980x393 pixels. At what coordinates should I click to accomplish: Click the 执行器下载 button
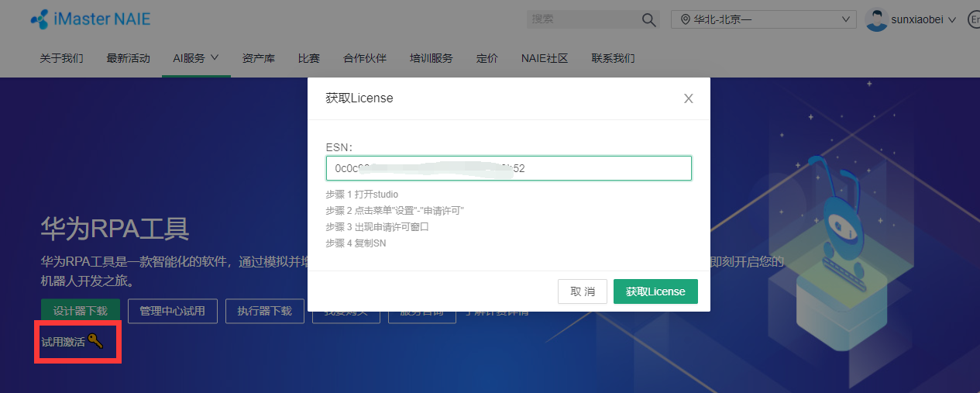[265, 311]
